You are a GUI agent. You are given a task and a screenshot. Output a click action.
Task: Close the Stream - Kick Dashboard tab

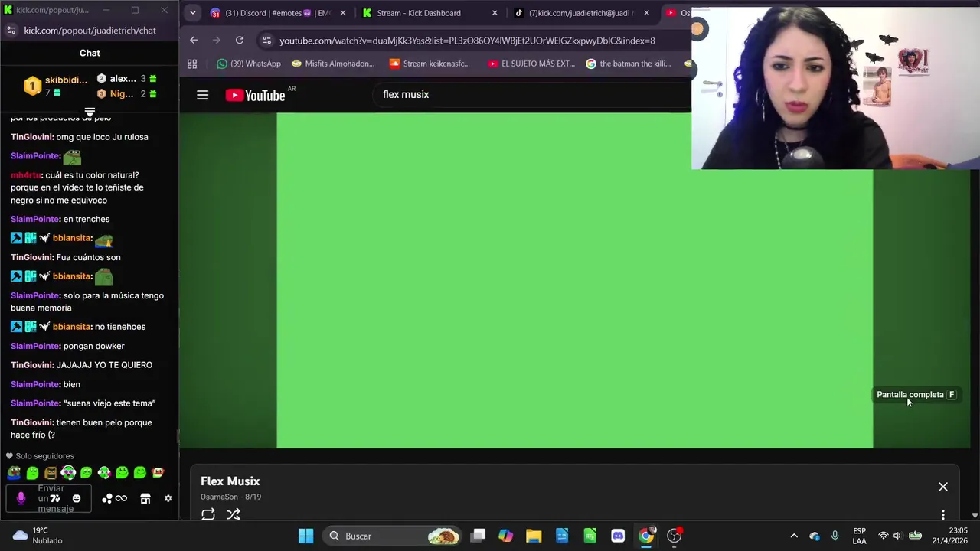pyautogui.click(x=495, y=13)
